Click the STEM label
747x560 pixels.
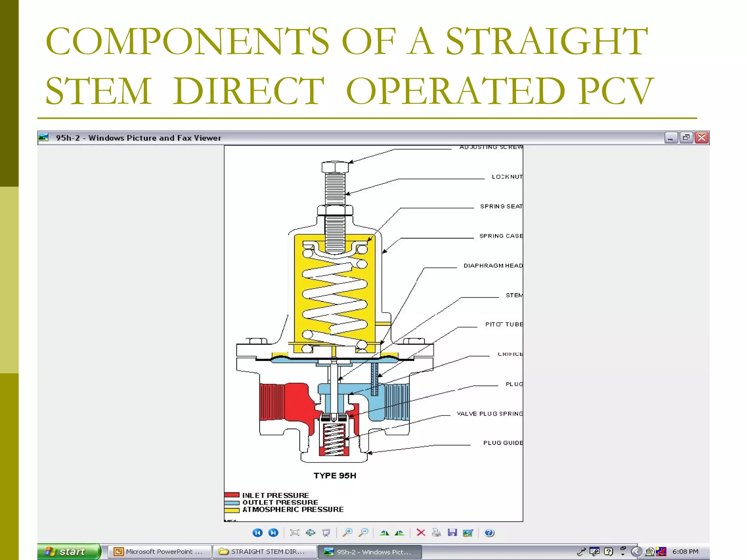point(514,295)
